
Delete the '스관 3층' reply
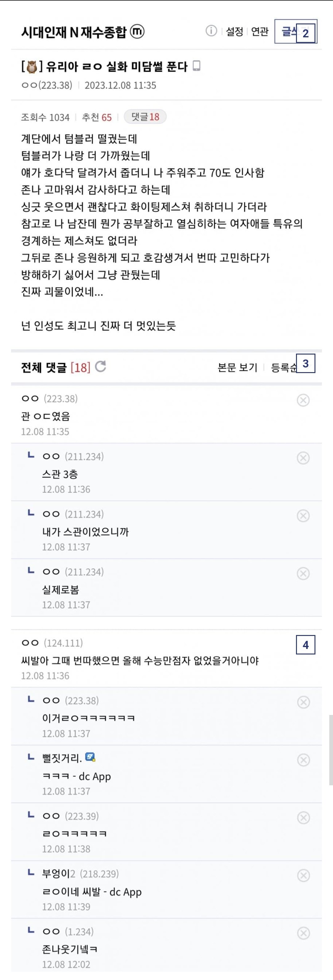303,458
